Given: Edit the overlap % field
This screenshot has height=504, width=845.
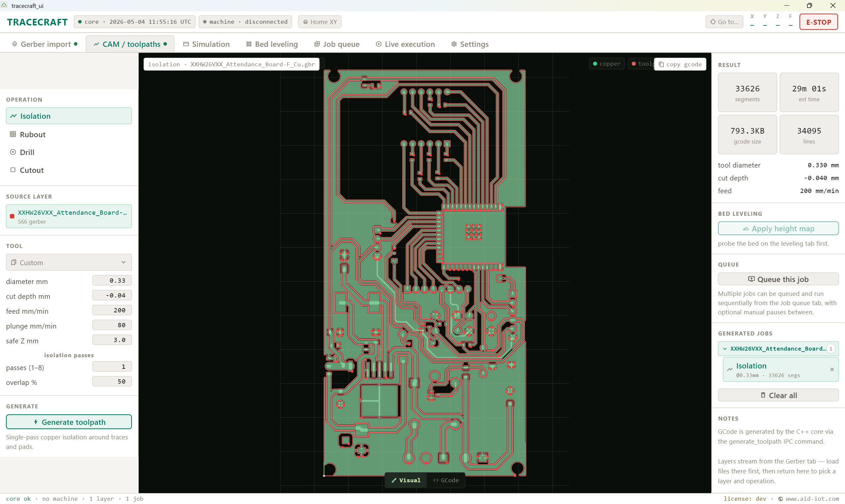Looking at the screenshot, I should [x=112, y=381].
